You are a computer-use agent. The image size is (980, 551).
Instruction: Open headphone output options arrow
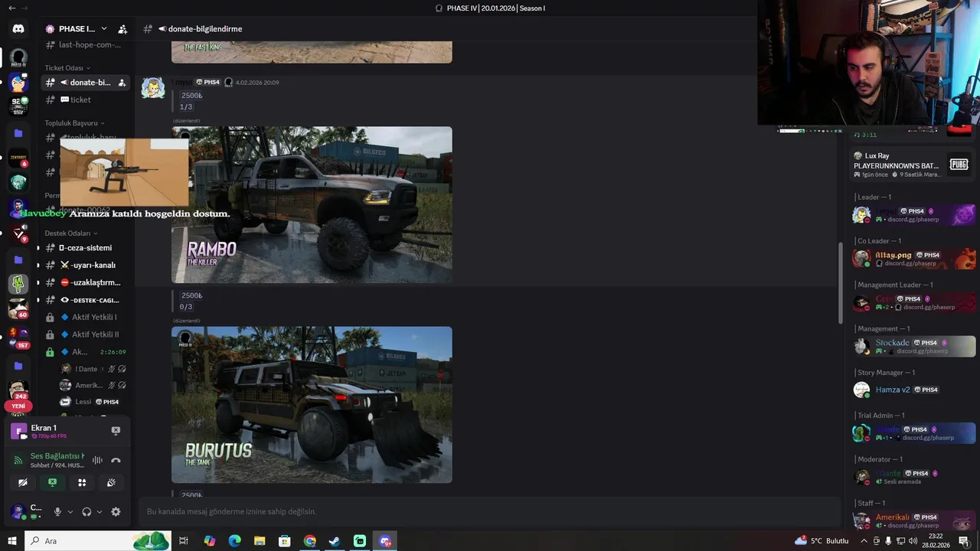pyautogui.click(x=100, y=512)
